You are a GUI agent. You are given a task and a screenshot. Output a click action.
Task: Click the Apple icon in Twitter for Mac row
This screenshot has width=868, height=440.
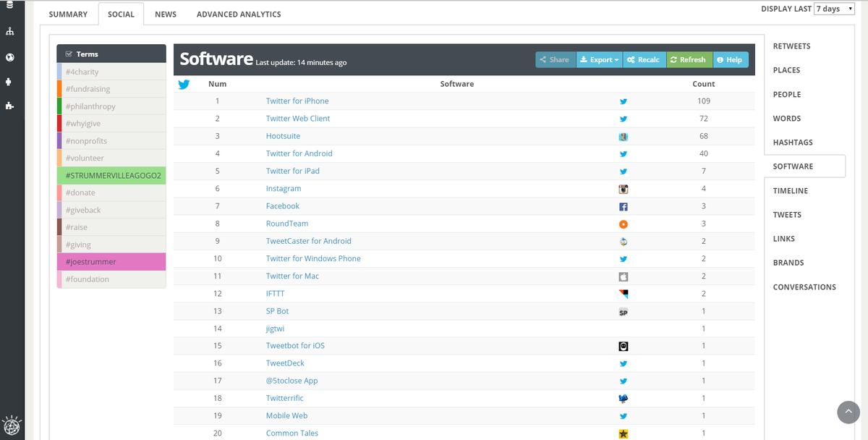(x=623, y=276)
